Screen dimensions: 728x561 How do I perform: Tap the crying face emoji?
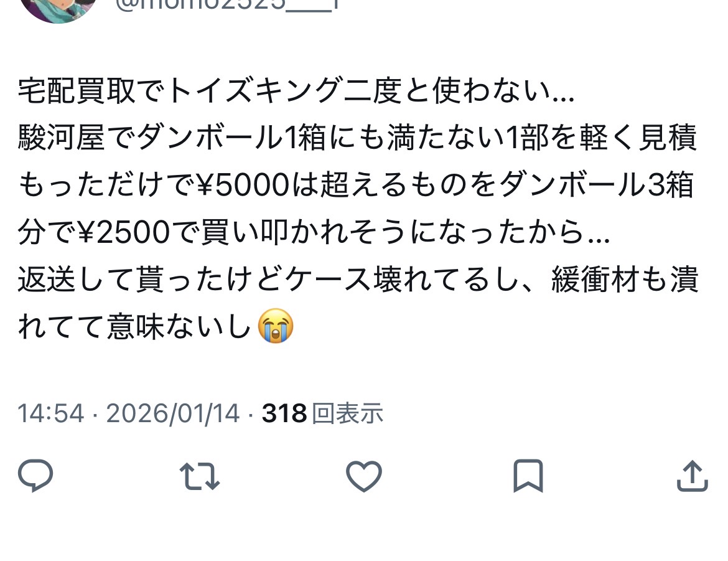pos(276,326)
